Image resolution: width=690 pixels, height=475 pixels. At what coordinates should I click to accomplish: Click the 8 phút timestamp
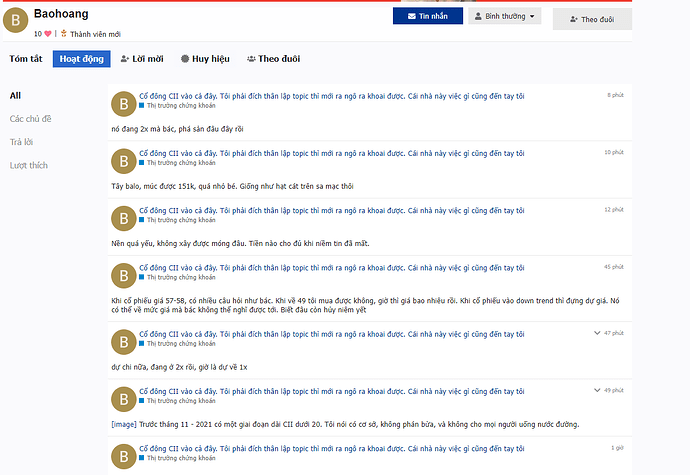point(615,95)
